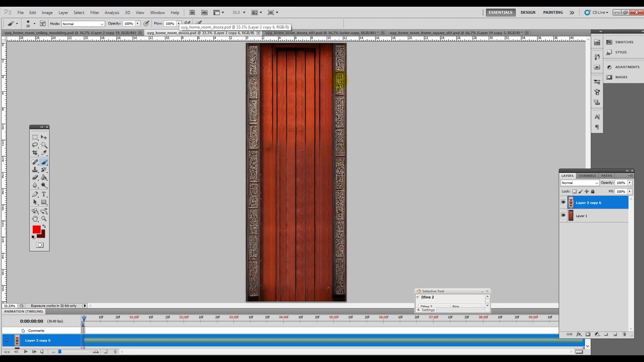Switch to Design workspace
The height and width of the screenshot is (362, 644).
pyautogui.click(x=528, y=12)
